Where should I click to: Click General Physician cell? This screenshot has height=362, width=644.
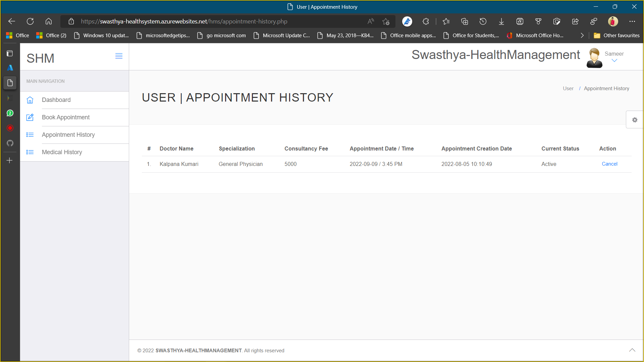point(240,164)
